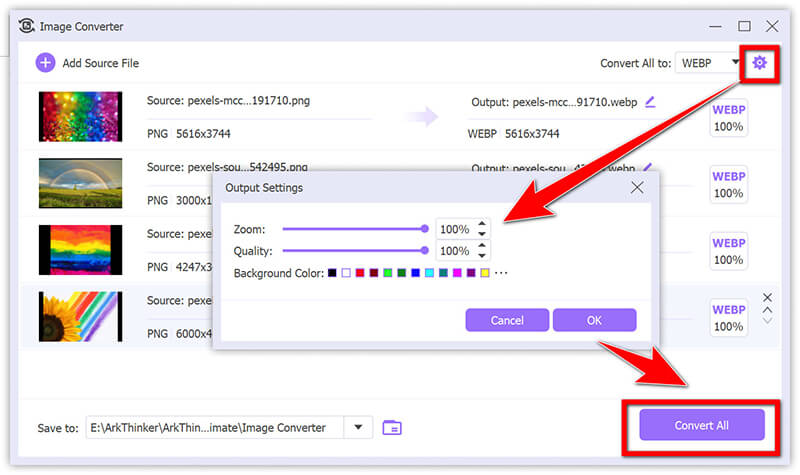Increase the Zoom value with the up stepper

(x=483, y=224)
